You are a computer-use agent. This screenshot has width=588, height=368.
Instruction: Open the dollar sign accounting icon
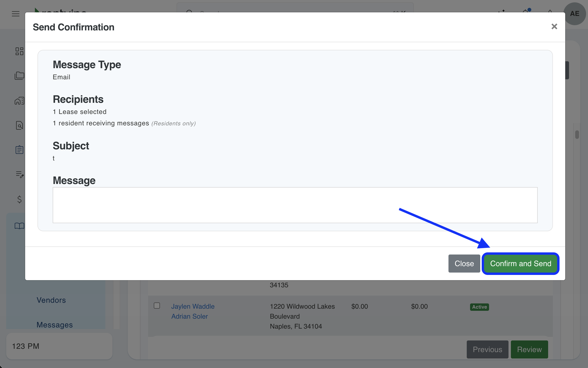point(19,199)
